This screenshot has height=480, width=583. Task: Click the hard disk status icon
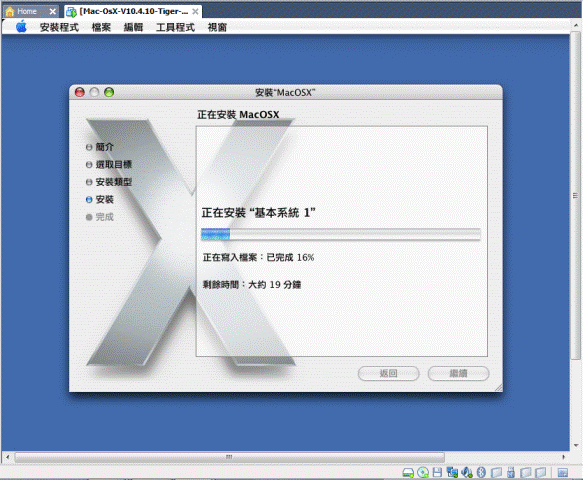[408, 473]
